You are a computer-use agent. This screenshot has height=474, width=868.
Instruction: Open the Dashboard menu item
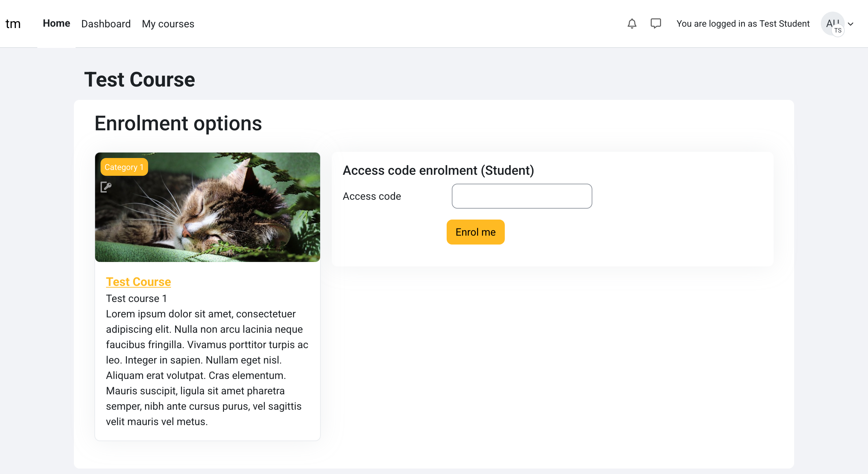[106, 24]
